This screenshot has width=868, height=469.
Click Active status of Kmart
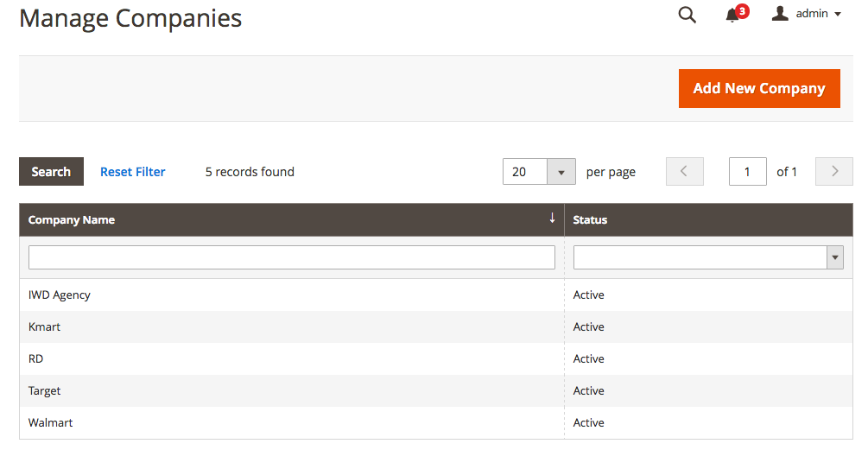[x=588, y=326]
